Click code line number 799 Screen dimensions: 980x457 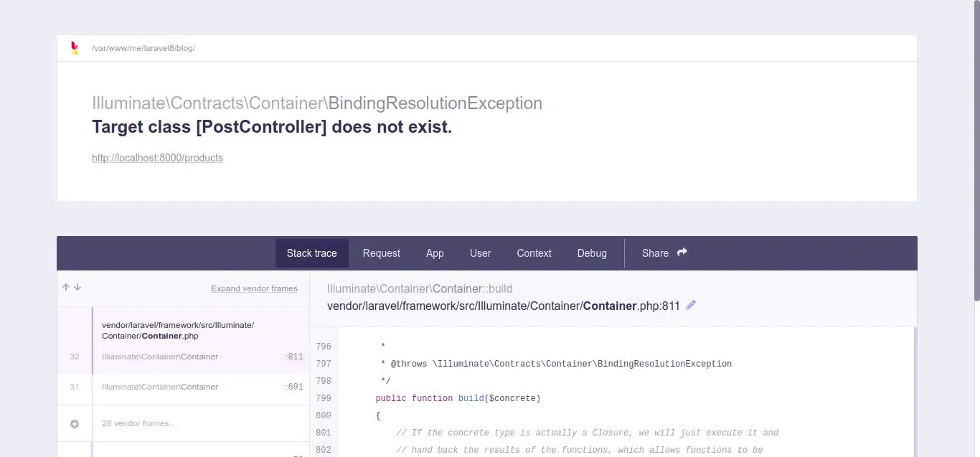point(323,398)
